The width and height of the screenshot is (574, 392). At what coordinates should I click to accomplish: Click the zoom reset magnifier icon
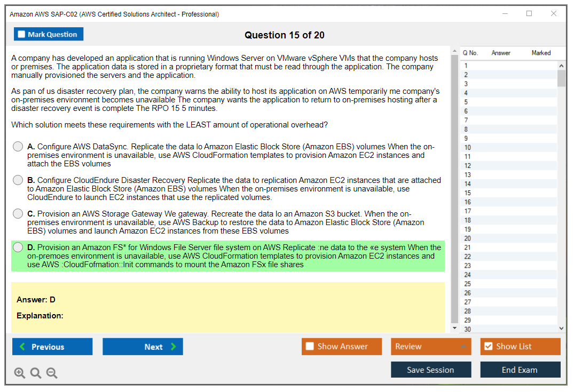(36, 373)
